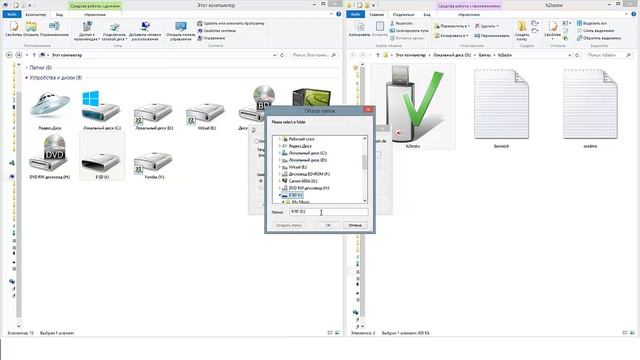Screen dimensions: 640x360
Task: Expand Desktop (Рабочий стол) node in folder dialog
Action: click(x=280, y=139)
